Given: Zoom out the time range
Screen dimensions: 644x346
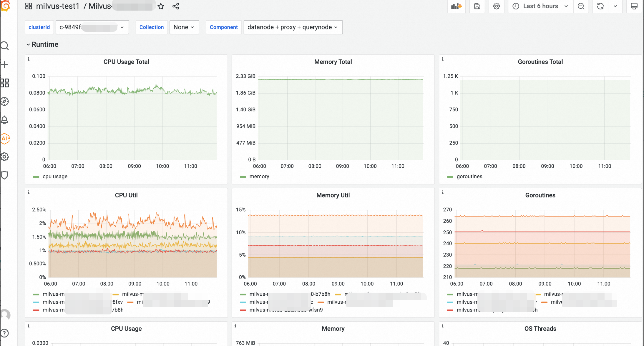Looking at the screenshot, I should pyautogui.click(x=581, y=6).
